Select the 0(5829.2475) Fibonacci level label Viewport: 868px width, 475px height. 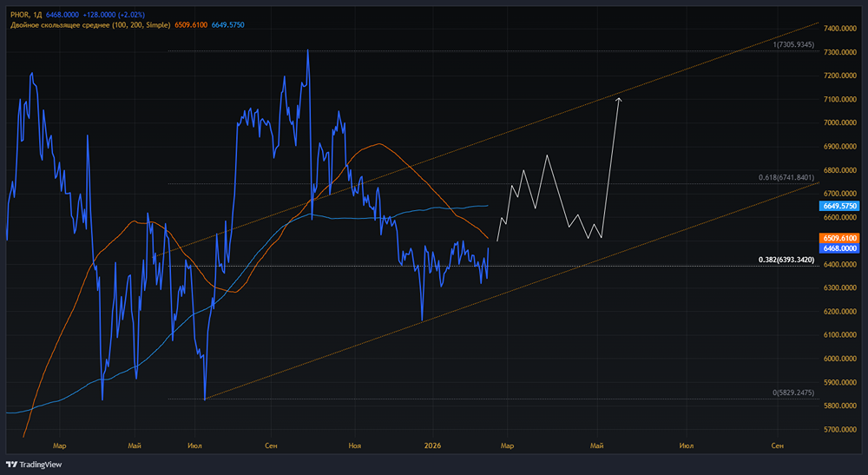click(793, 393)
